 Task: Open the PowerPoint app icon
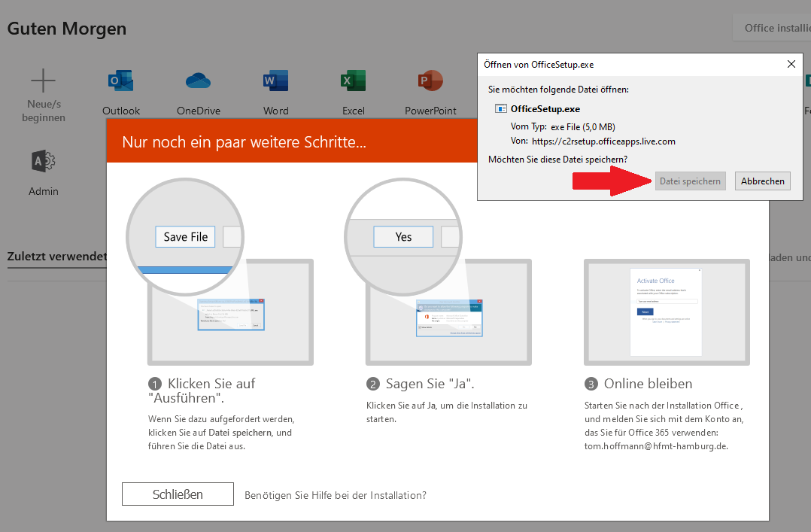pos(430,81)
